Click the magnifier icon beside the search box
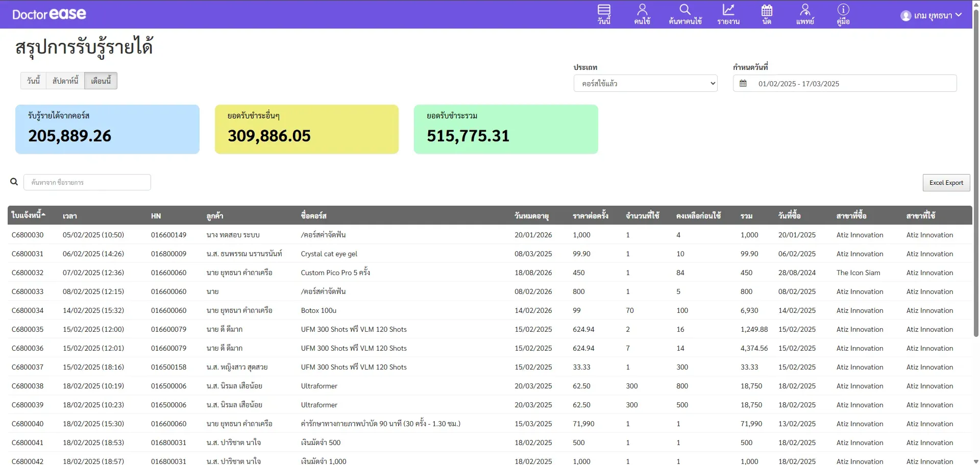 (x=14, y=182)
